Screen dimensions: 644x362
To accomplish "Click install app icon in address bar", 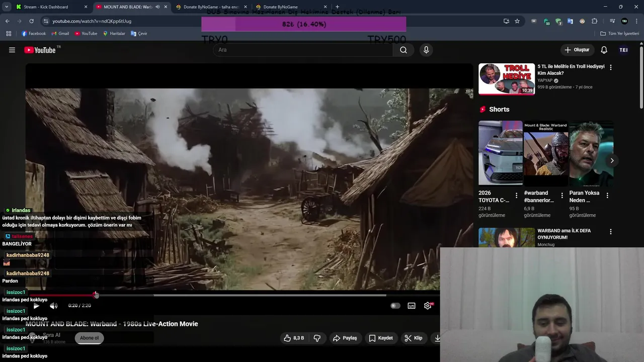I will pyautogui.click(x=506, y=21).
